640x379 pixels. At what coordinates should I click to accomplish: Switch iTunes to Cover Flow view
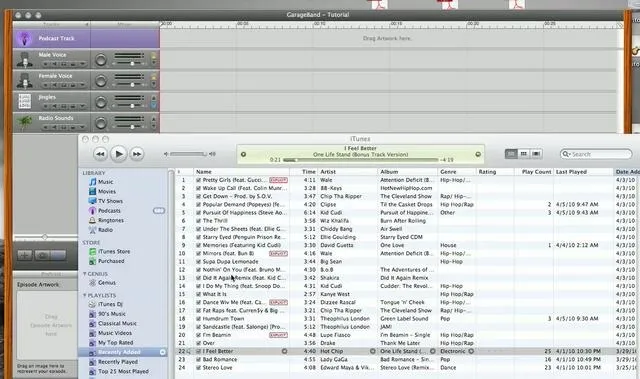click(x=536, y=154)
